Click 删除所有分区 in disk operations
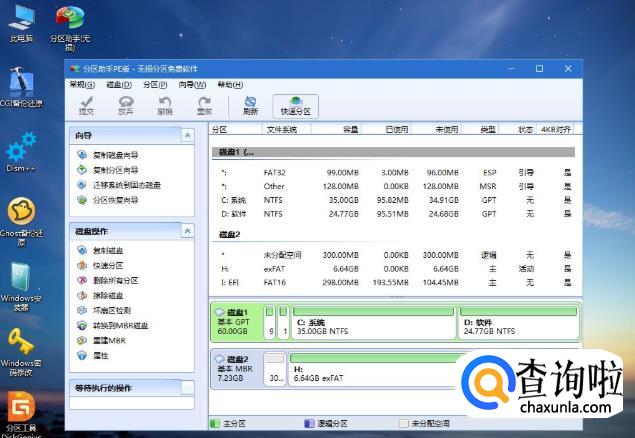The image size is (635, 438). (115, 280)
